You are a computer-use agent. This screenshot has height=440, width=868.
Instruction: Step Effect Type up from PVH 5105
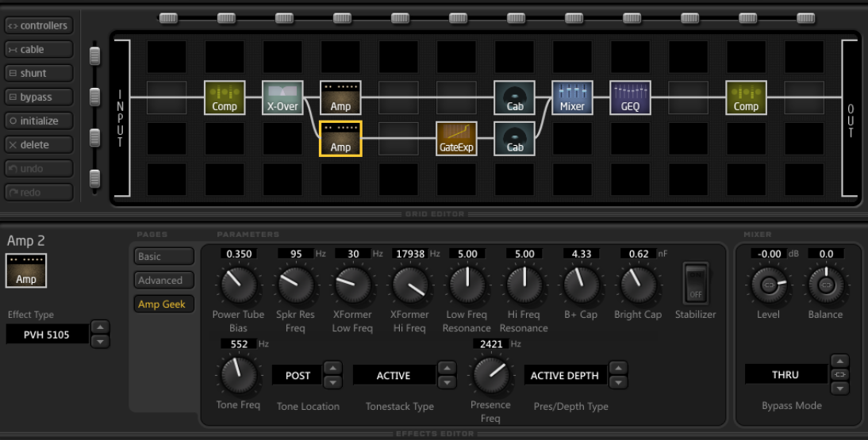[100, 327]
